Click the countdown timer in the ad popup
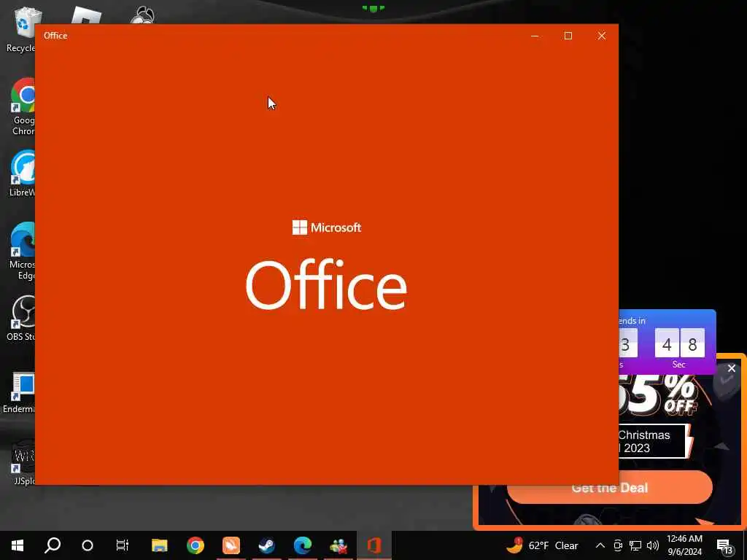This screenshot has width=747, height=560. (667, 343)
